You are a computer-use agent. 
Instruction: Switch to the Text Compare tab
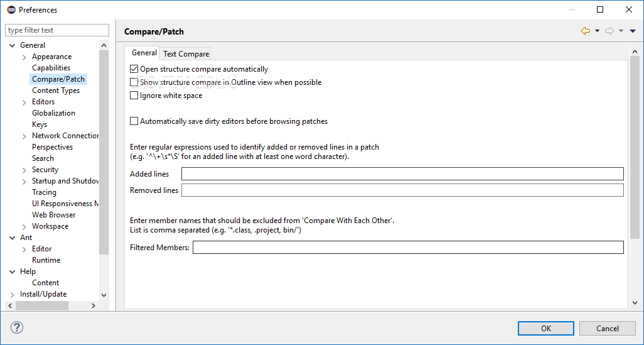click(186, 54)
